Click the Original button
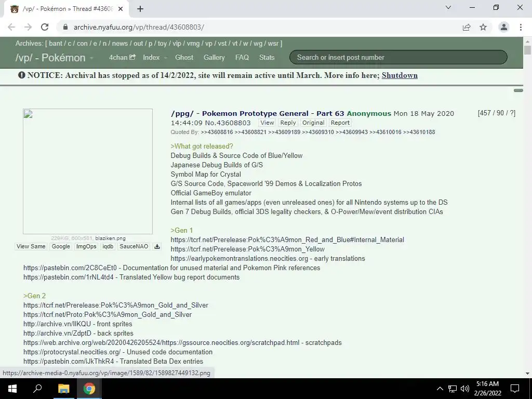Screen dimensions: 532x399 click(x=313, y=123)
